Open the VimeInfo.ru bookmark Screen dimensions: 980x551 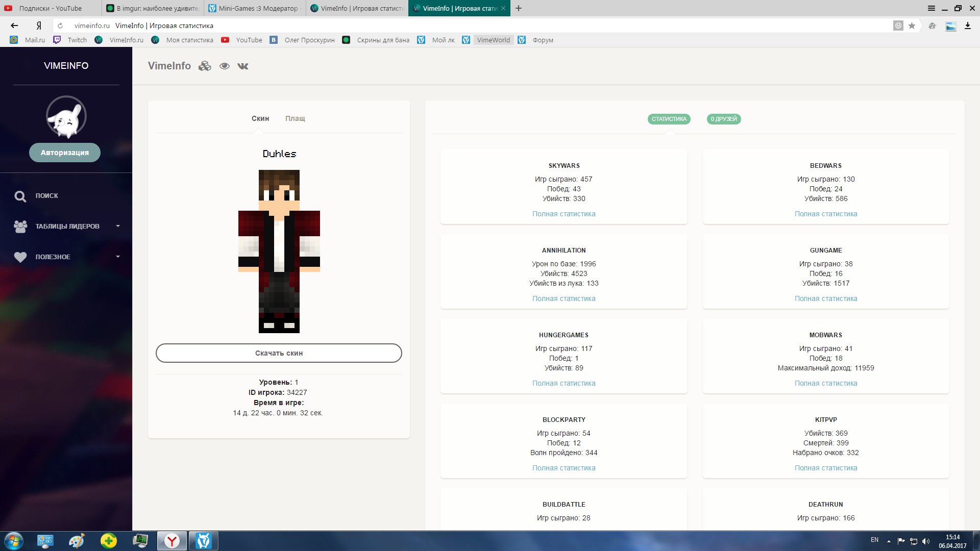[x=119, y=40]
